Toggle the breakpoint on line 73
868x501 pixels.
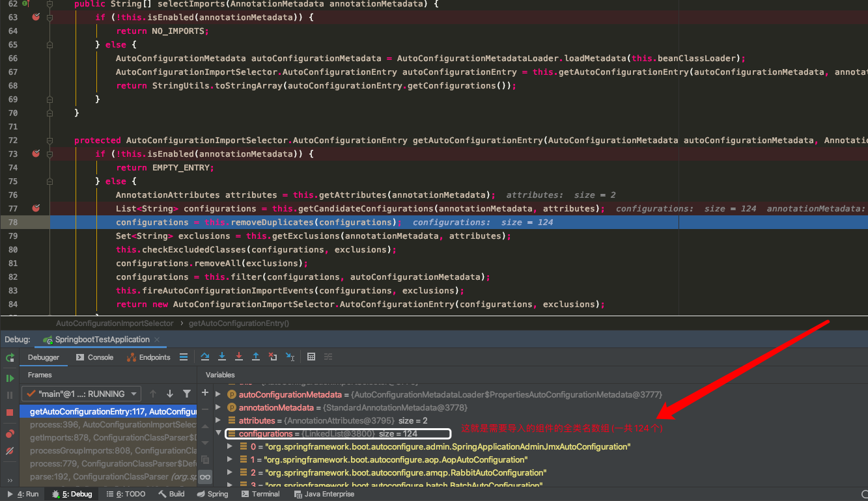pyautogui.click(x=36, y=154)
